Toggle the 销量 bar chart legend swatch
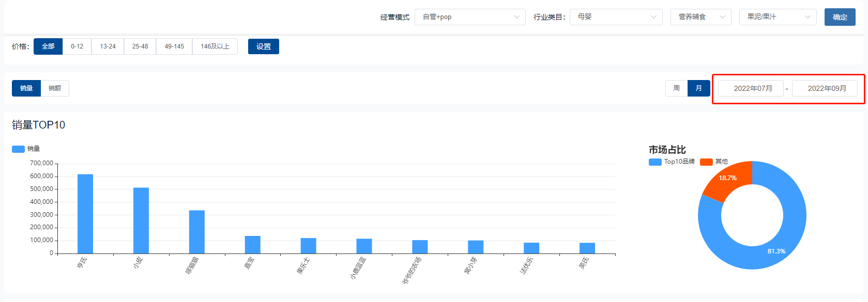The width and height of the screenshot is (868, 302). tap(19, 149)
